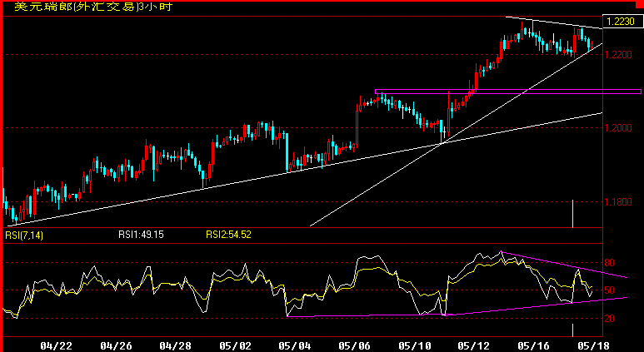Click the RSI1:49.15 value
644x352 pixels.
pyautogui.click(x=141, y=235)
